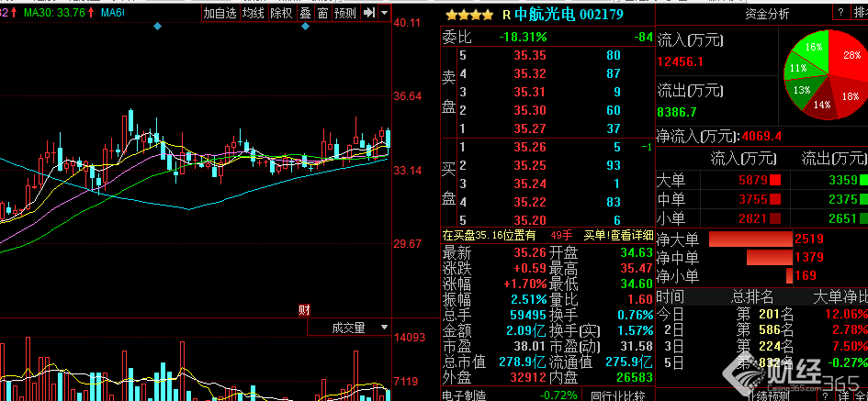This screenshot has height=401, width=868.
Task: Click the four-star rating icons
Action: click(469, 16)
